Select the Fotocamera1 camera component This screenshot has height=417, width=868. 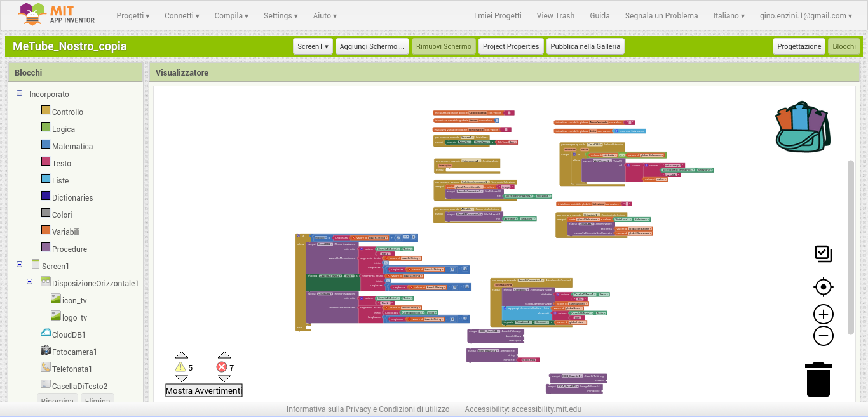(x=46, y=351)
